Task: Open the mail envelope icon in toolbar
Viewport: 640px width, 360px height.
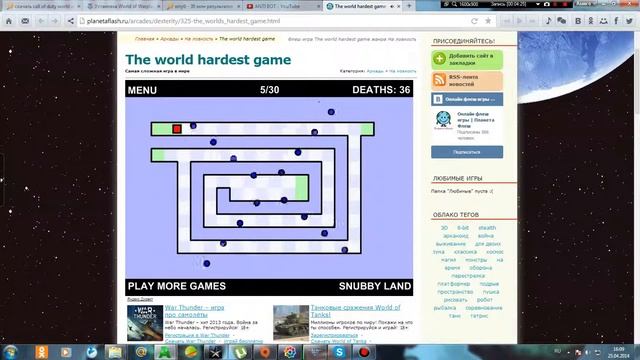Action: (x=25, y=21)
